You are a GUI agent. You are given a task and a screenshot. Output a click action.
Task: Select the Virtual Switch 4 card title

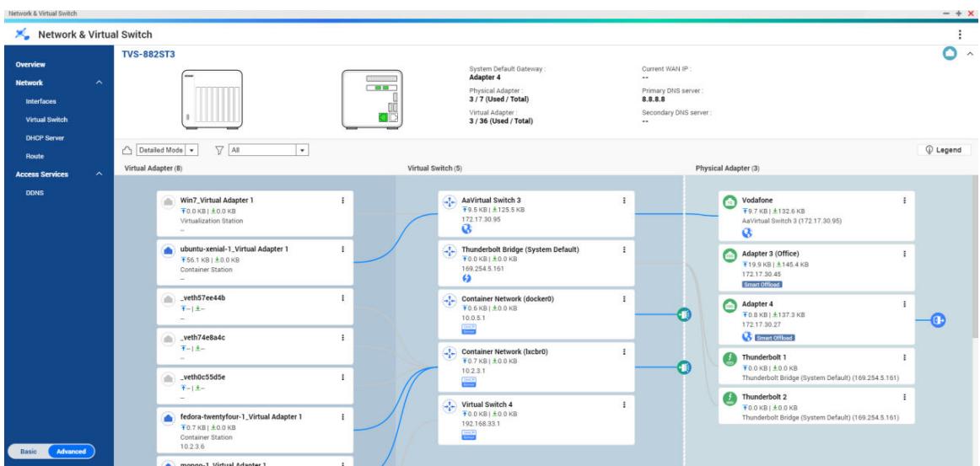[487, 404]
